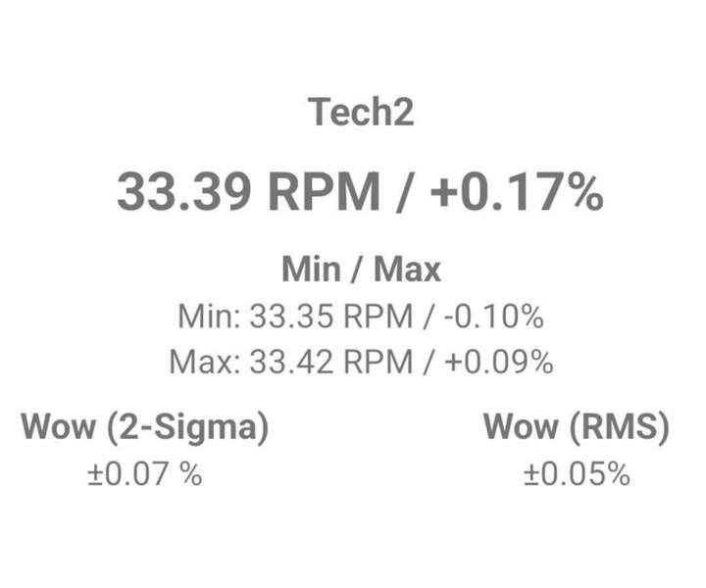
Task: Select the 33.39 RPM main speed reading
Action: (247, 190)
